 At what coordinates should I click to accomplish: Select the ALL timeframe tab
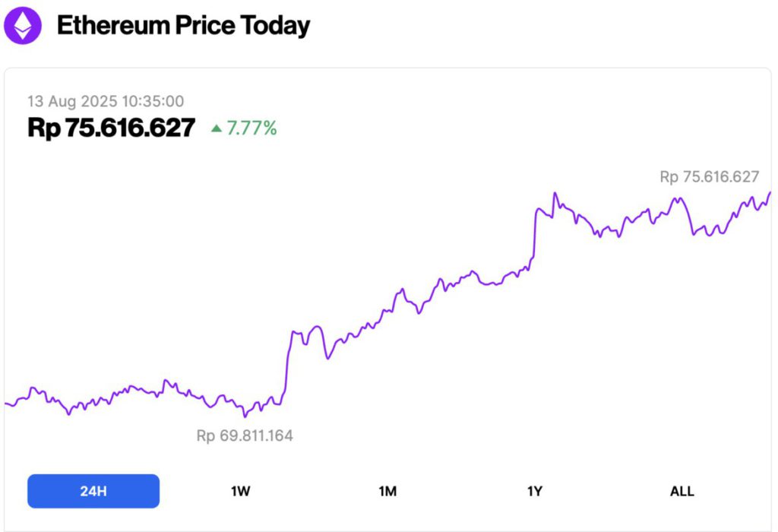682,491
